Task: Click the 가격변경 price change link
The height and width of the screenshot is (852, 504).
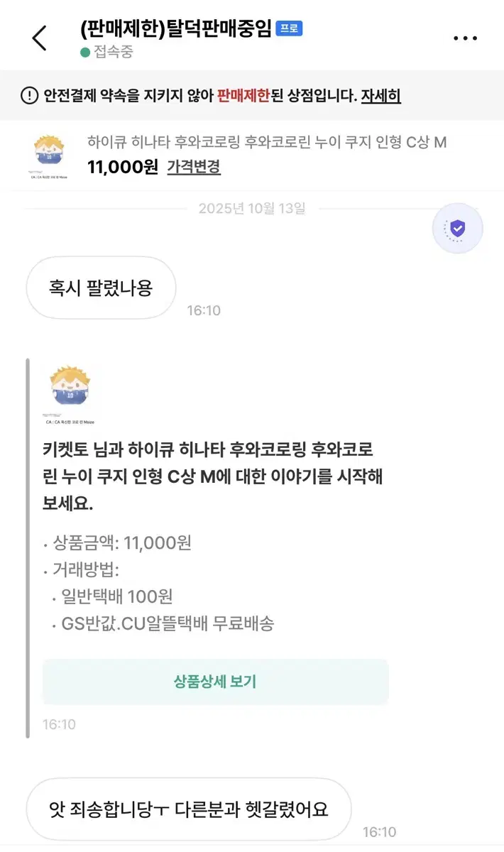Action: tap(194, 167)
